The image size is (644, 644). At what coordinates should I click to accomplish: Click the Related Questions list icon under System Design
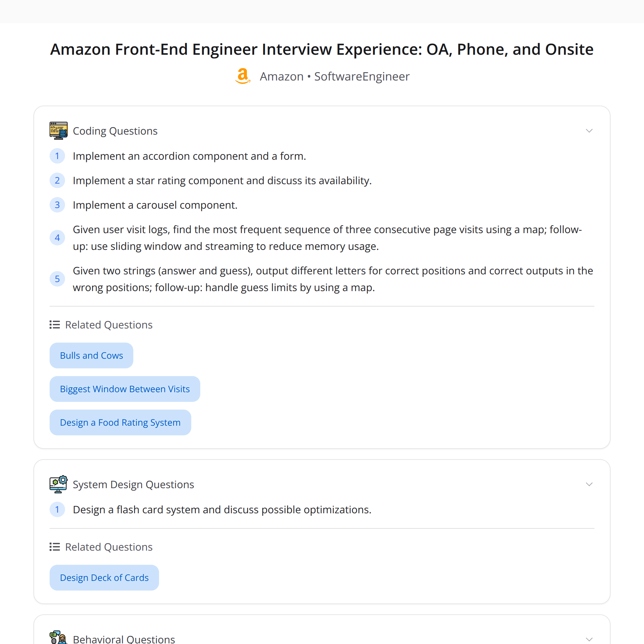54,546
